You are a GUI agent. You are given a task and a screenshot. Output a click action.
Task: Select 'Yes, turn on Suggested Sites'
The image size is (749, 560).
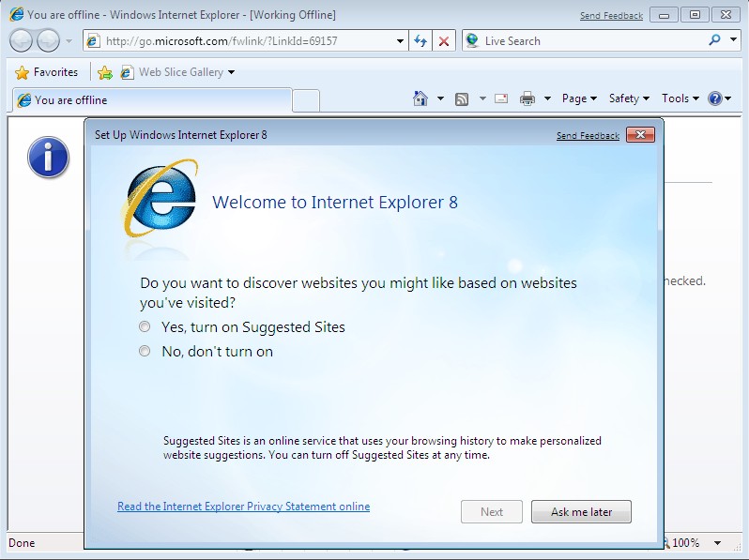click(242, 327)
